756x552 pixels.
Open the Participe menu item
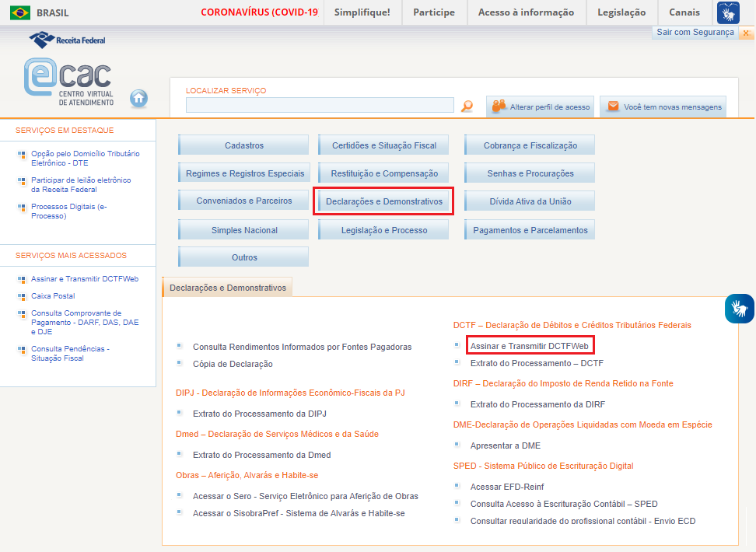pos(434,12)
